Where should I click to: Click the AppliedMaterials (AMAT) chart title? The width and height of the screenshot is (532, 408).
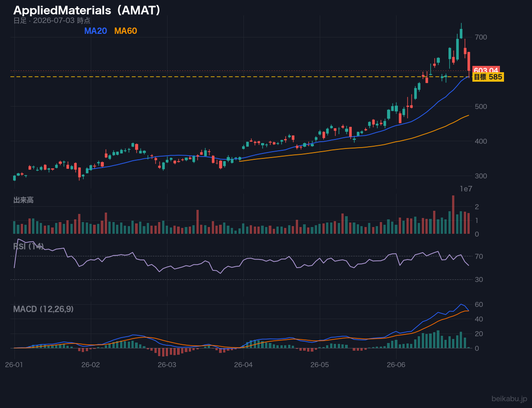(87, 10)
